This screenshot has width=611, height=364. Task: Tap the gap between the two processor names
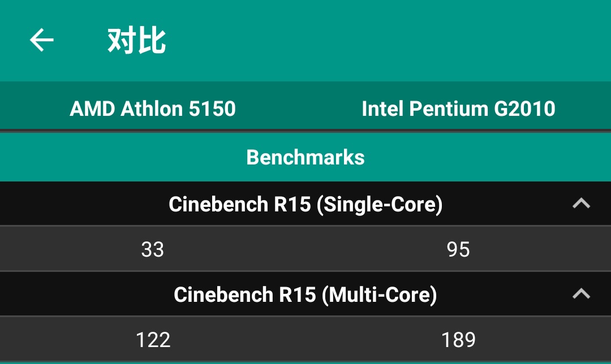299,109
